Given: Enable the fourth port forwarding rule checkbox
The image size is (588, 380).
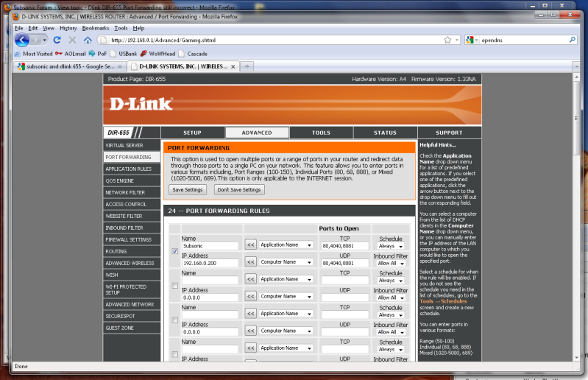Looking at the screenshot, I should tap(174, 354).
